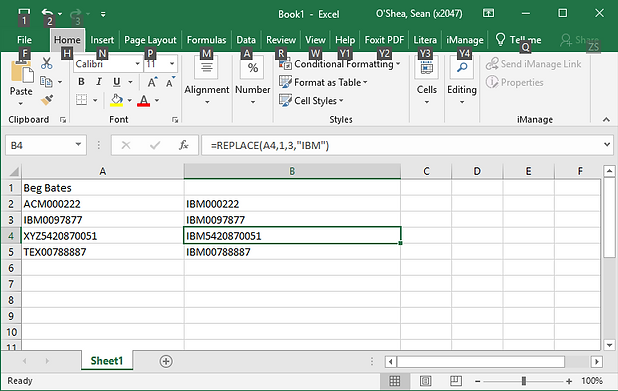Select cell containing TEX00788887
The width and height of the screenshot is (618, 391).
tap(102, 252)
